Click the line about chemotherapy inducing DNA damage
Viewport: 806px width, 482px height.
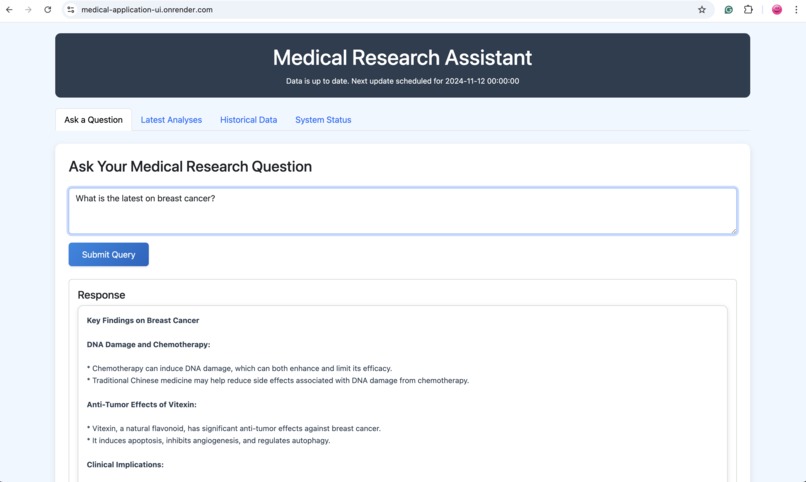pyautogui.click(x=240, y=368)
